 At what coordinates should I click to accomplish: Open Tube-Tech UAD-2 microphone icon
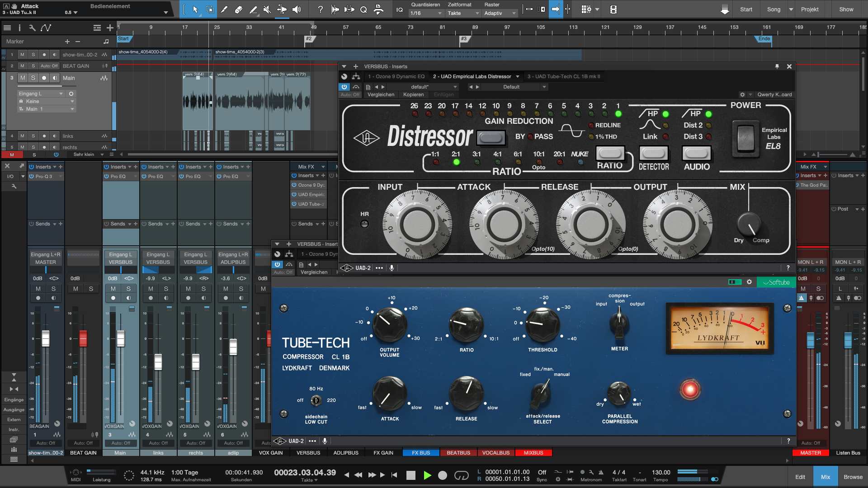pyautogui.click(x=325, y=441)
